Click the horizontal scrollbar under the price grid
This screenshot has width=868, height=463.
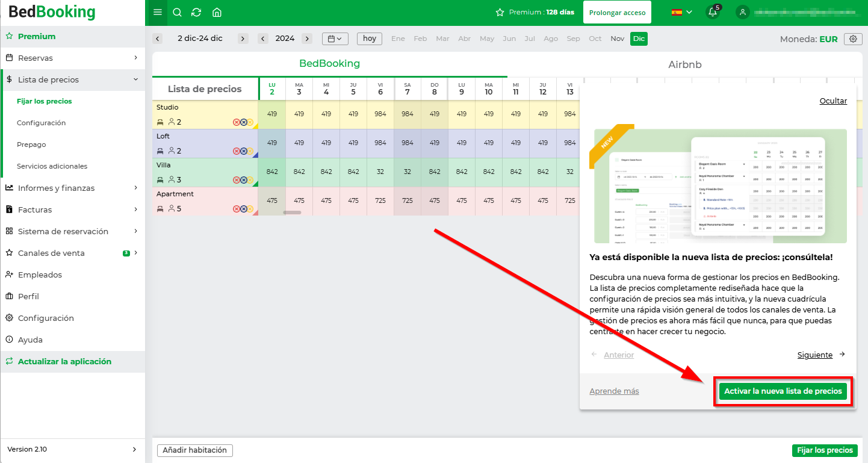292,212
